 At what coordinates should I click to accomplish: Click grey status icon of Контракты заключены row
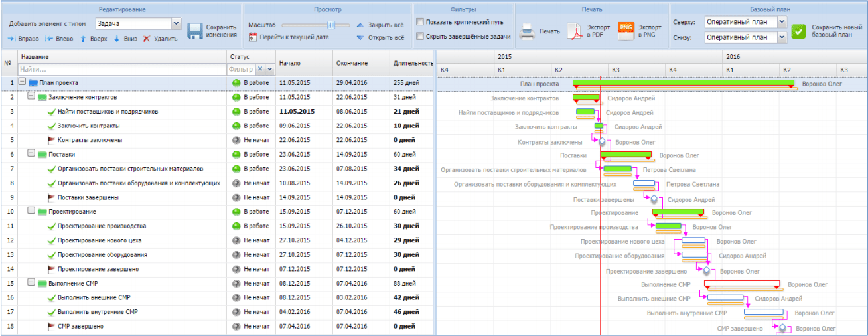(x=236, y=140)
